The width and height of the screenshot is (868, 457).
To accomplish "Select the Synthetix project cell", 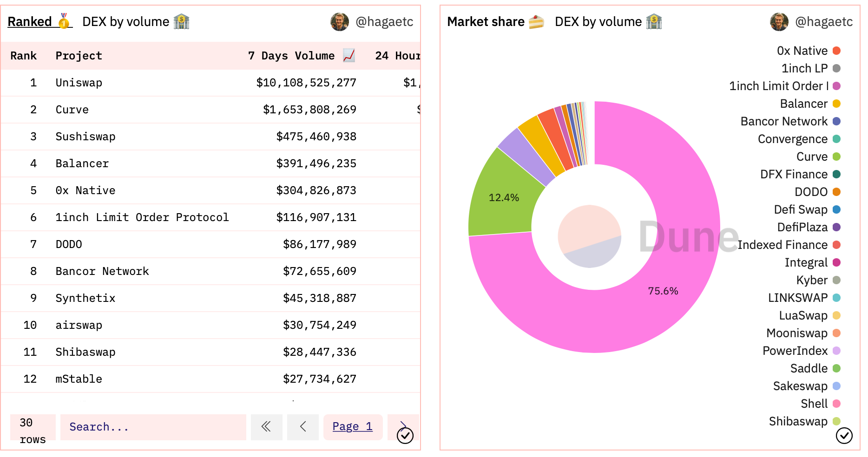I will pos(85,298).
